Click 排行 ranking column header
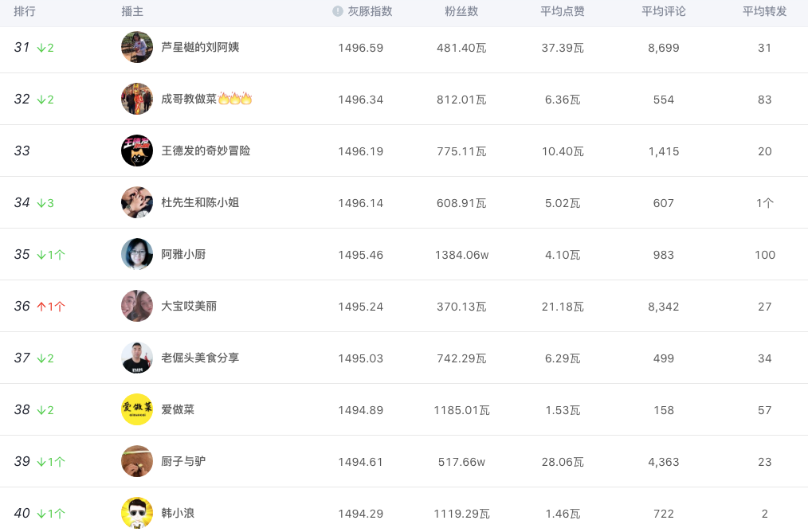 click(x=25, y=12)
